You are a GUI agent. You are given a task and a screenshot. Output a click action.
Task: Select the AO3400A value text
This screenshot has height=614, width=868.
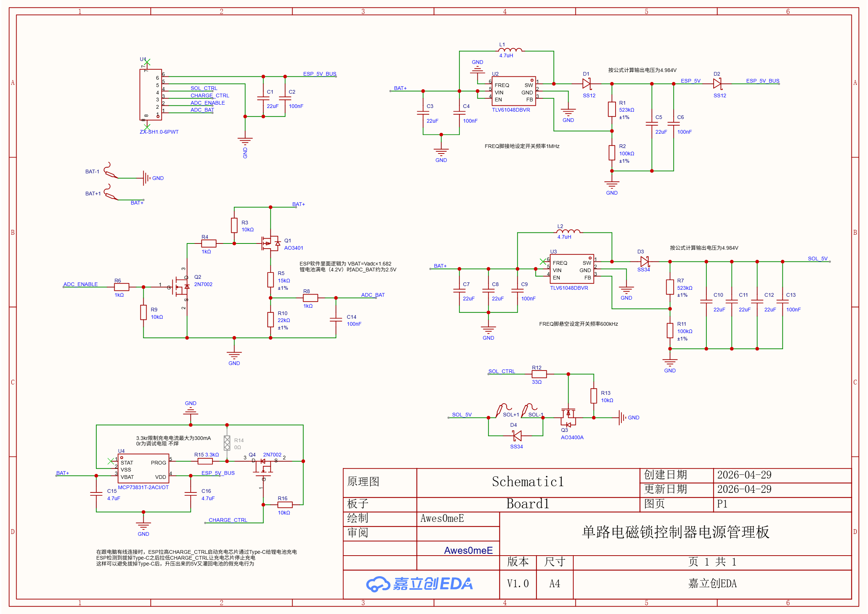pyautogui.click(x=572, y=437)
